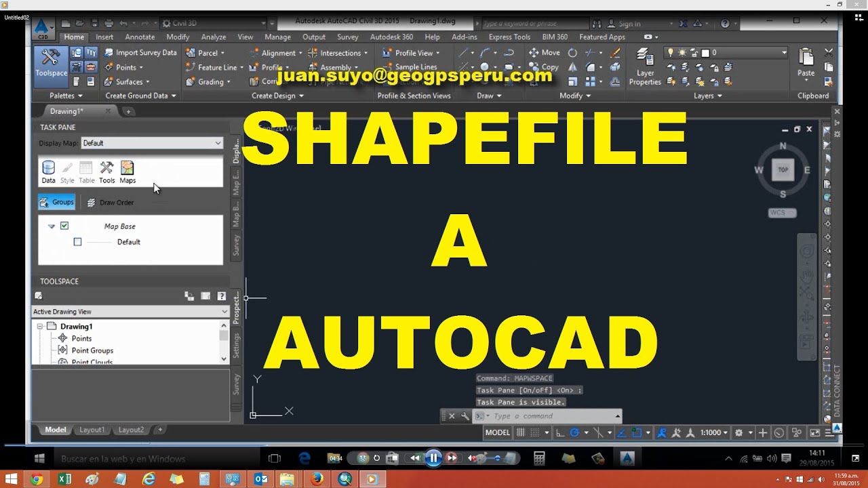Open the Surfaces dropdown
This screenshot has height=488, width=868.
tap(128, 82)
